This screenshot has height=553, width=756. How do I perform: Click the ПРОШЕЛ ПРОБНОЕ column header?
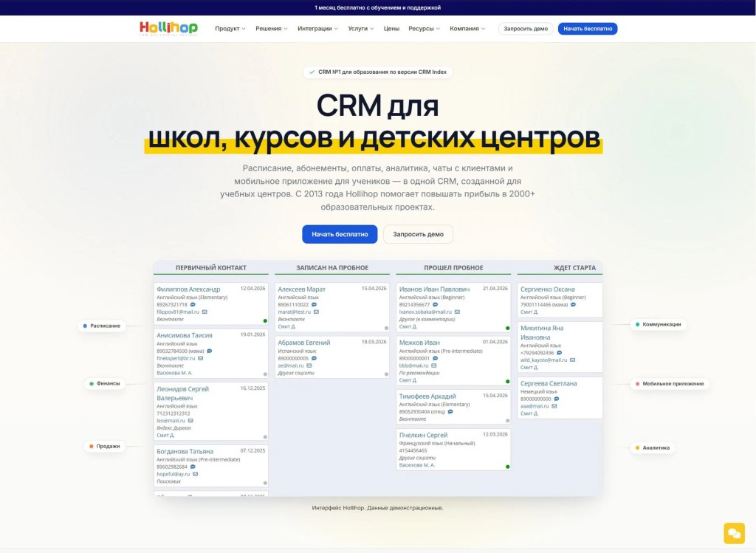(x=454, y=267)
